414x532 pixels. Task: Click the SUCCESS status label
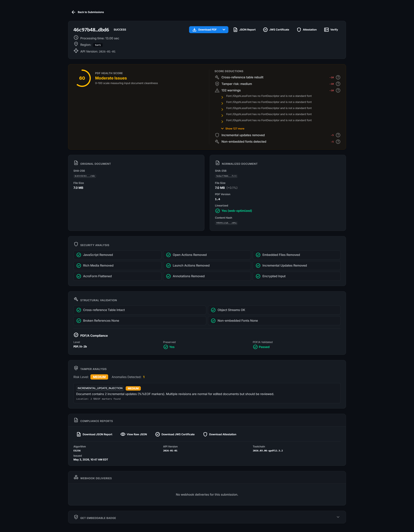pos(120,30)
